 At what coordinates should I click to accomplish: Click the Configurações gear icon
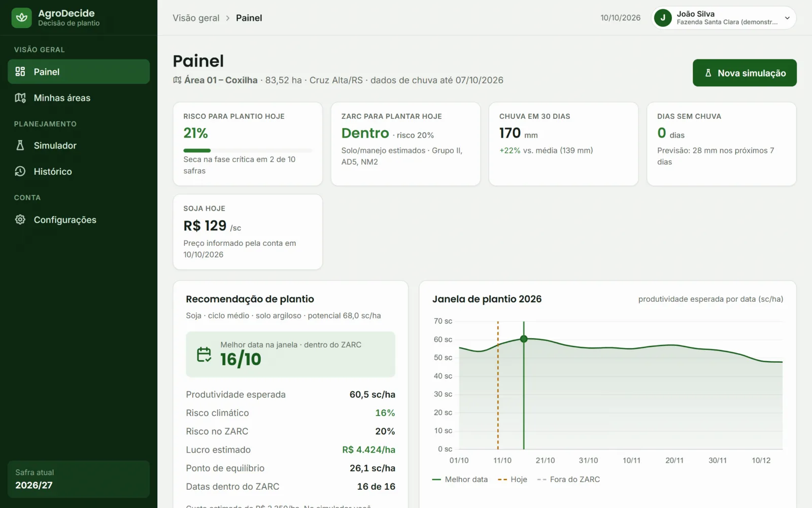coord(20,219)
